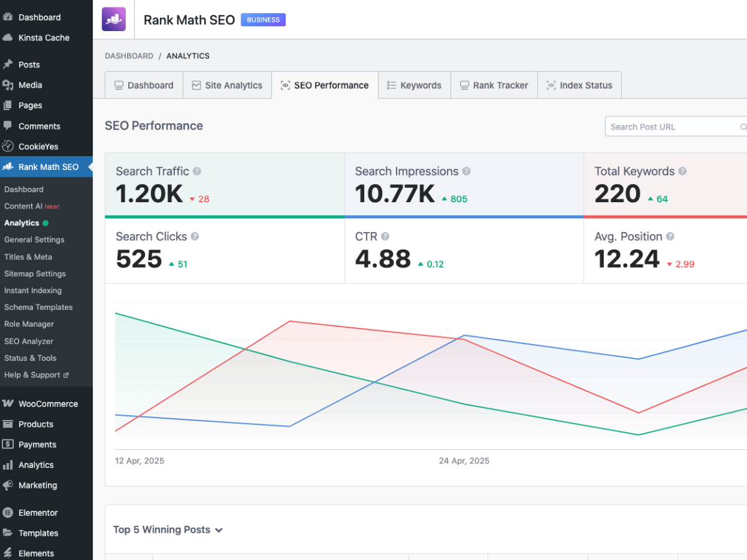Click the 12.24 average position value
Screen dimensions: 747x560
tap(627, 259)
